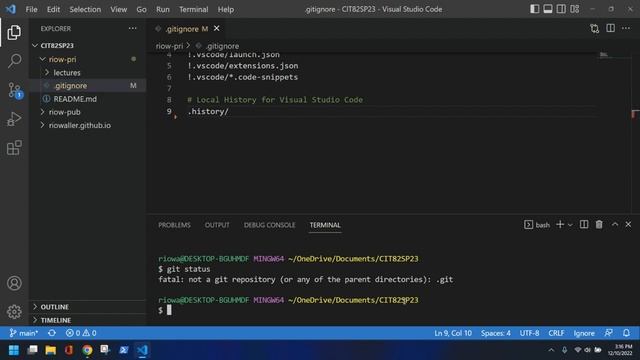Change the CRLF line ending setting

(556, 333)
